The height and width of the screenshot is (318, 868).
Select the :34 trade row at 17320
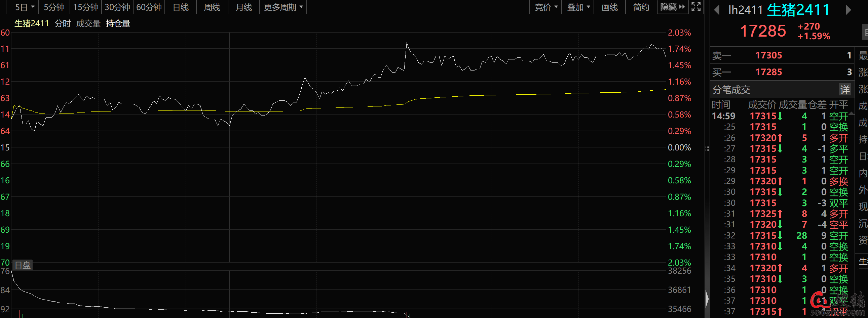click(780, 268)
